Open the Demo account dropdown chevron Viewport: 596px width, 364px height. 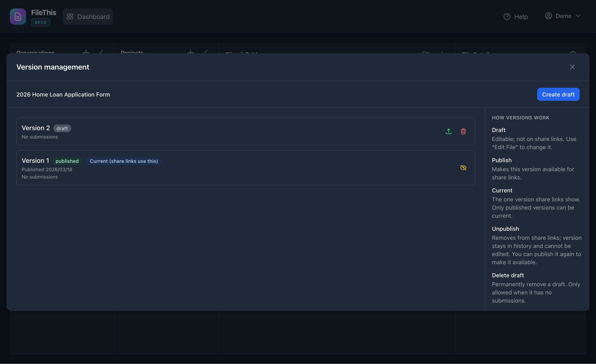point(578,16)
